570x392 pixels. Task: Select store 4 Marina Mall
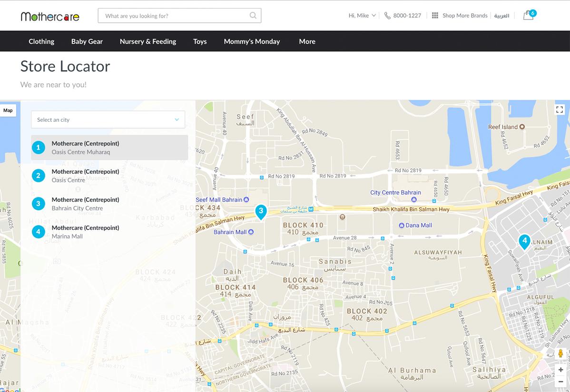[x=109, y=232]
